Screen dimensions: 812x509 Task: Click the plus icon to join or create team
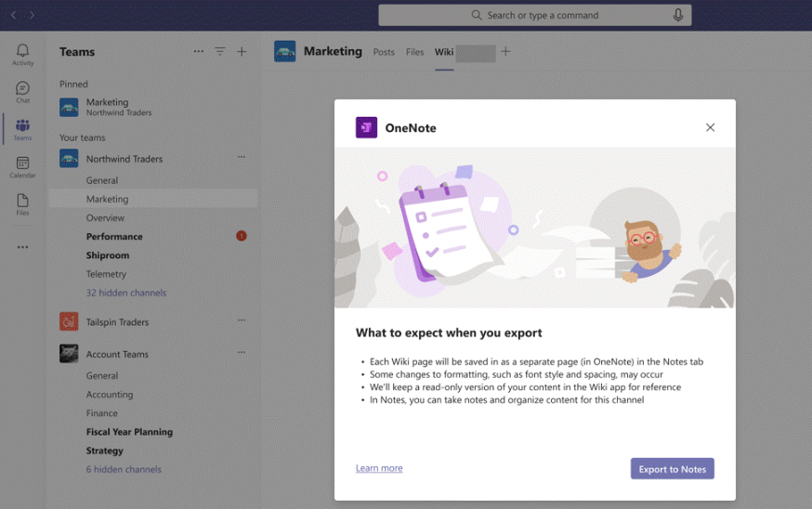coord(242,52)
